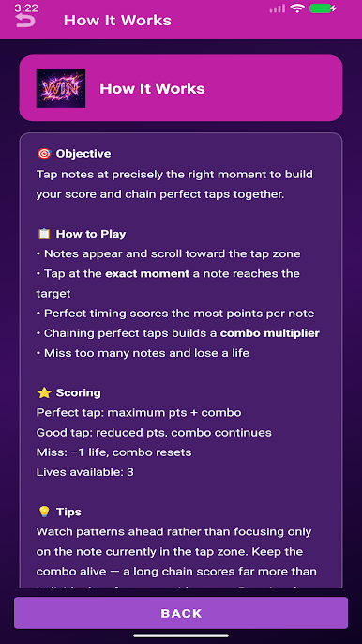Screen dimensions: 362x644
Task: Click the WIN app logo thumbnail
Action: coord(61,88)
